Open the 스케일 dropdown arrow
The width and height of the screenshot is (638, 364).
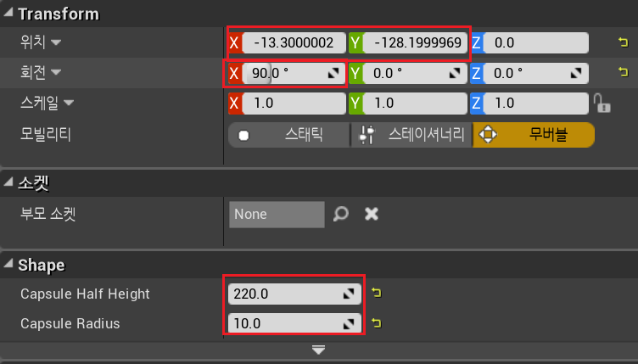click(69, 103)
